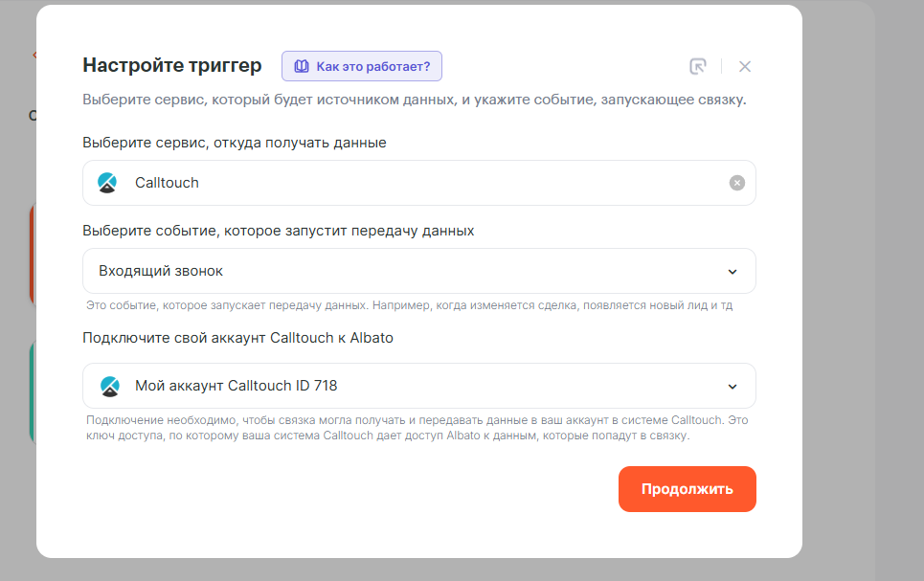Expand the event dropdown chevron
The height and width of the screenshot is (581, 924).
732,272
